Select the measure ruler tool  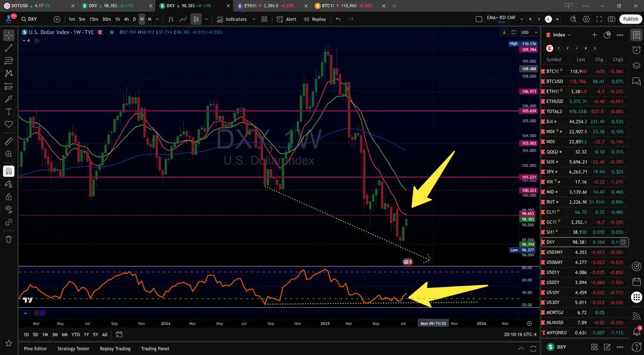point(9,142)
